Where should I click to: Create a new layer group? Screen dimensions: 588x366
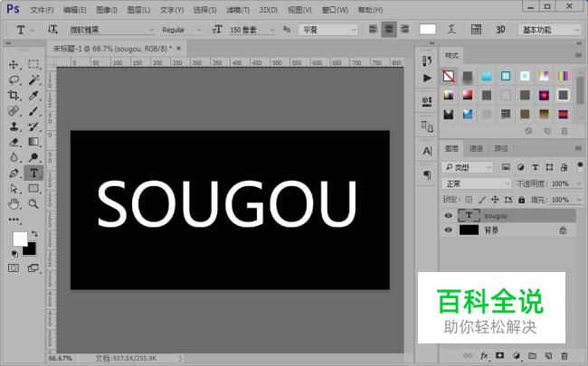pyautogui.click(x=533, y=355)
